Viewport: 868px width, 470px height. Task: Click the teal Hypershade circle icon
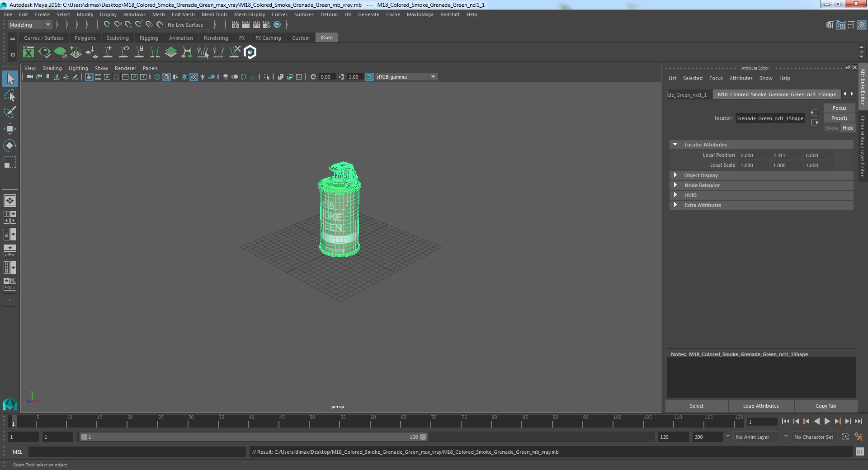(277, 25)
